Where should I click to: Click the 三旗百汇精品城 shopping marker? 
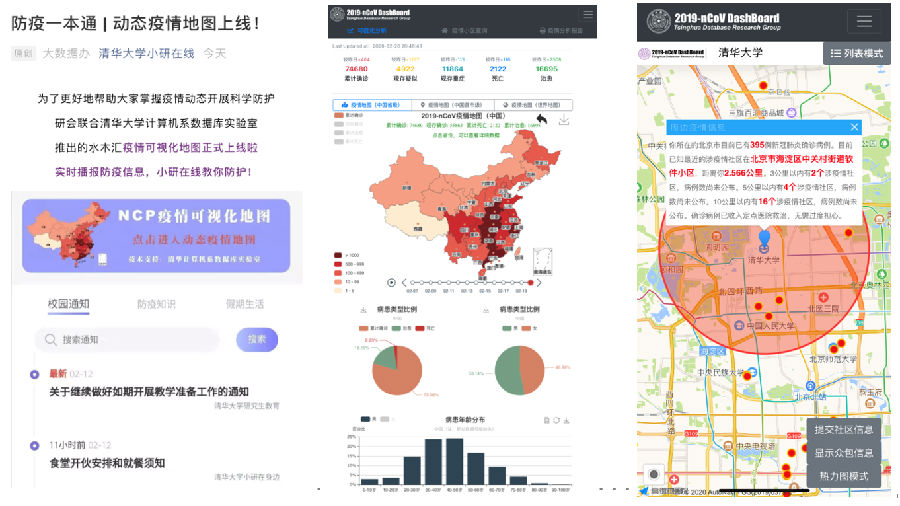tap(791, 112)
